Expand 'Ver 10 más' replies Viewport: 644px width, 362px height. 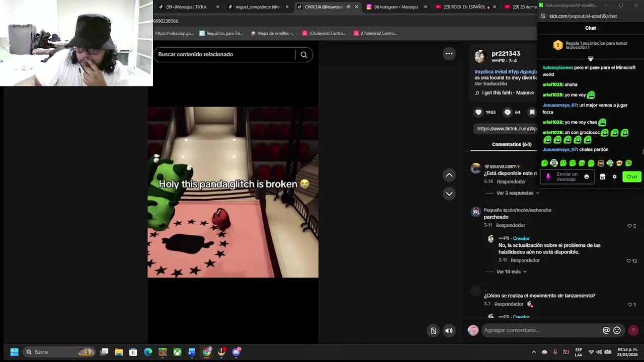pos(511,271)
